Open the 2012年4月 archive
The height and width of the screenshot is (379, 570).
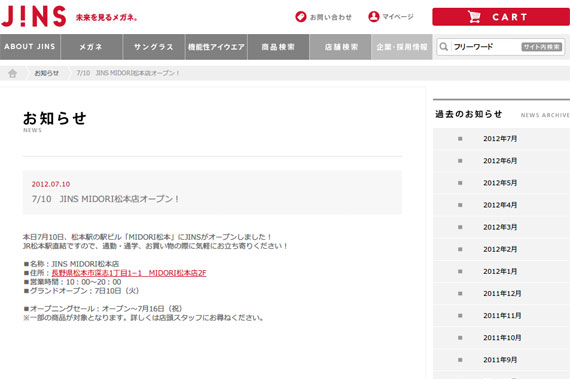point(501,205)
